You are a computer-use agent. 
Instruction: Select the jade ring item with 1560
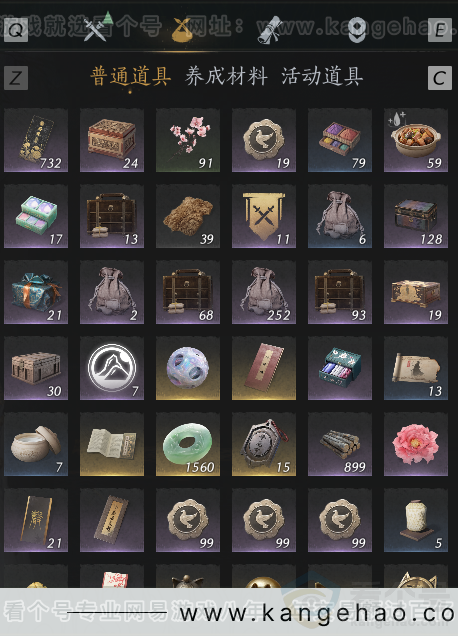click(x=188, y=444)
